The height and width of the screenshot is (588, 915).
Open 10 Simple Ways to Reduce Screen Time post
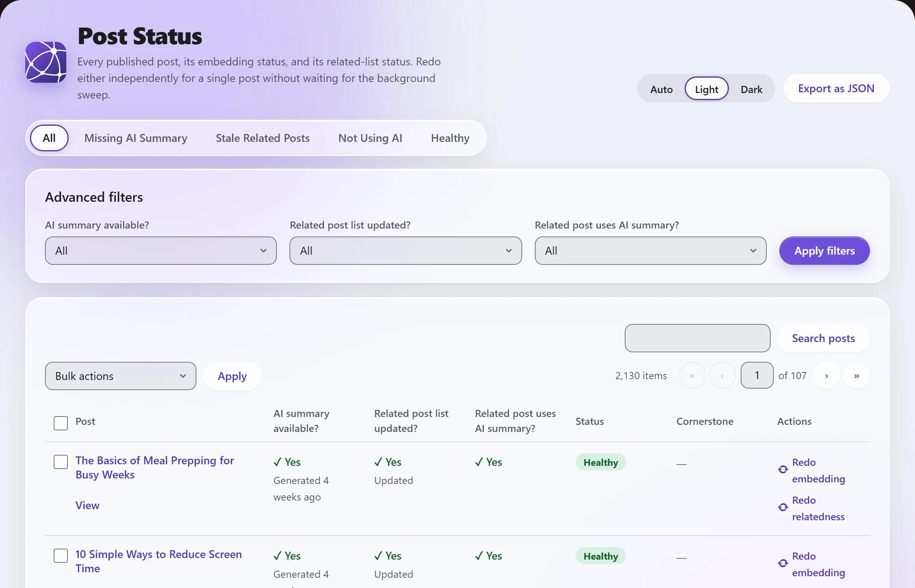[159, 561]
